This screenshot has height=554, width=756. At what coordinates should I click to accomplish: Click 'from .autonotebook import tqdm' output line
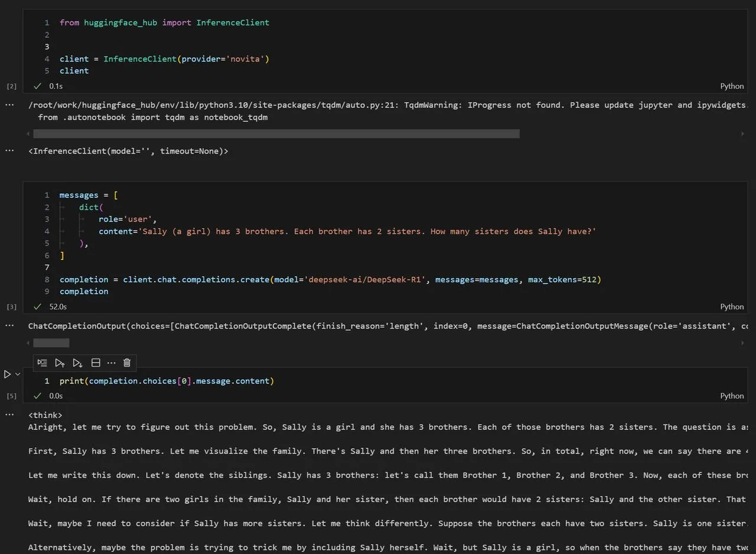pos(152,117)
